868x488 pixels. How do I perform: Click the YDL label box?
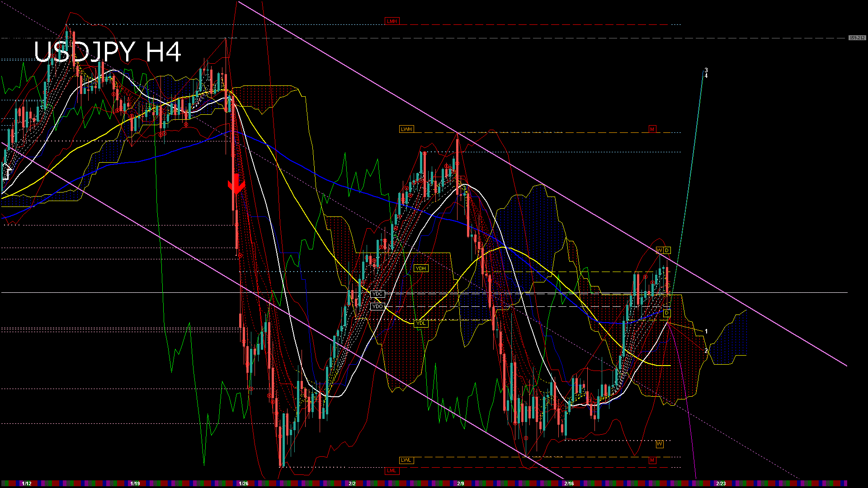pyautogui.click(x=420, y=323)
